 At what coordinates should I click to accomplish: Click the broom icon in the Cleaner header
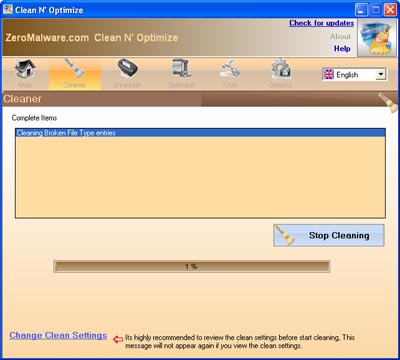pyautogui.click(x=388, y=102)
